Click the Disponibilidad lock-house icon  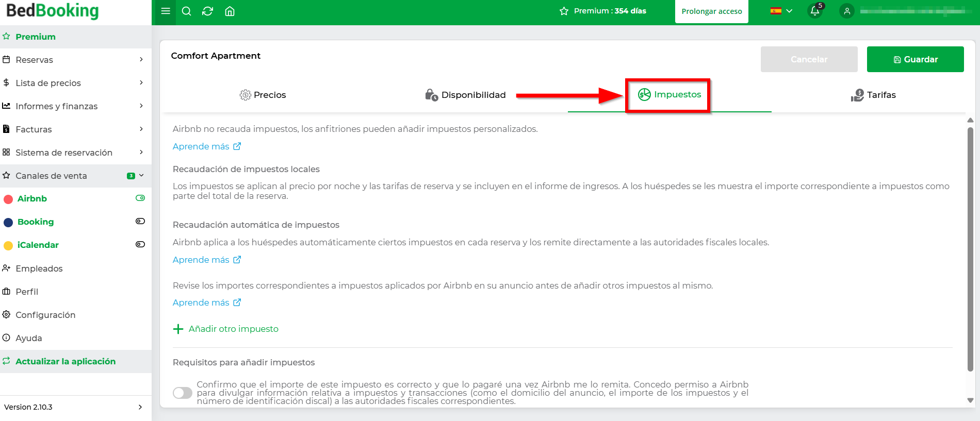431,94
